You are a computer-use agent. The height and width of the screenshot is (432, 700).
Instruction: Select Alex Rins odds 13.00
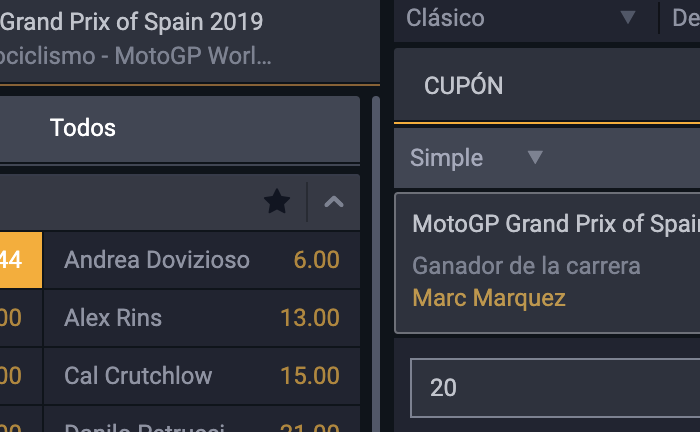(202, 318)
